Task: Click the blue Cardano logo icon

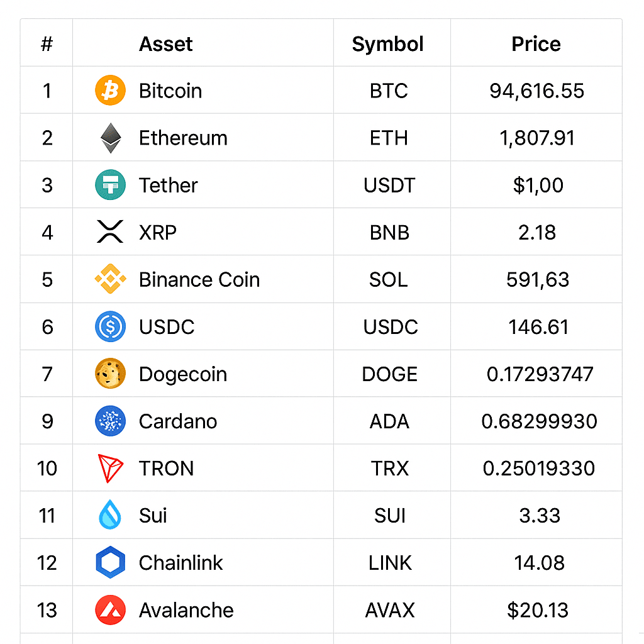Action: [110, 421]
